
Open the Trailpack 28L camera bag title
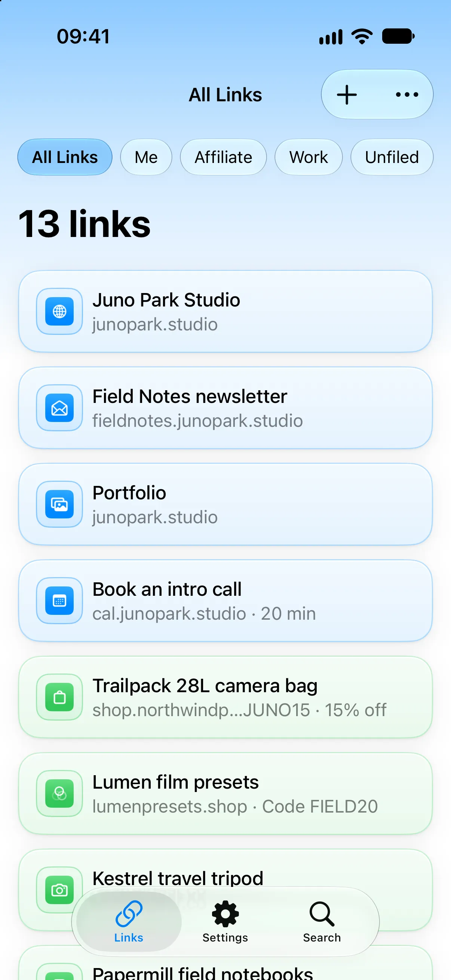[x=205, y=685]
